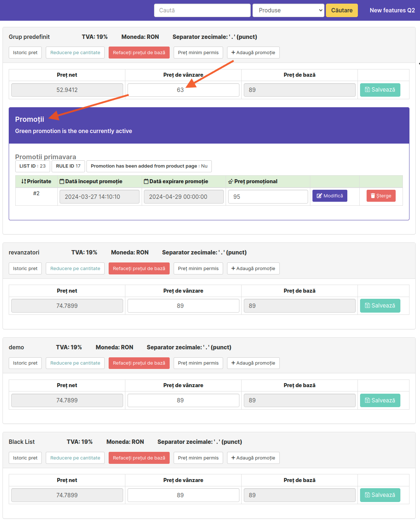
Task: Click Preț net field in demo group
Action: (67, 400)
